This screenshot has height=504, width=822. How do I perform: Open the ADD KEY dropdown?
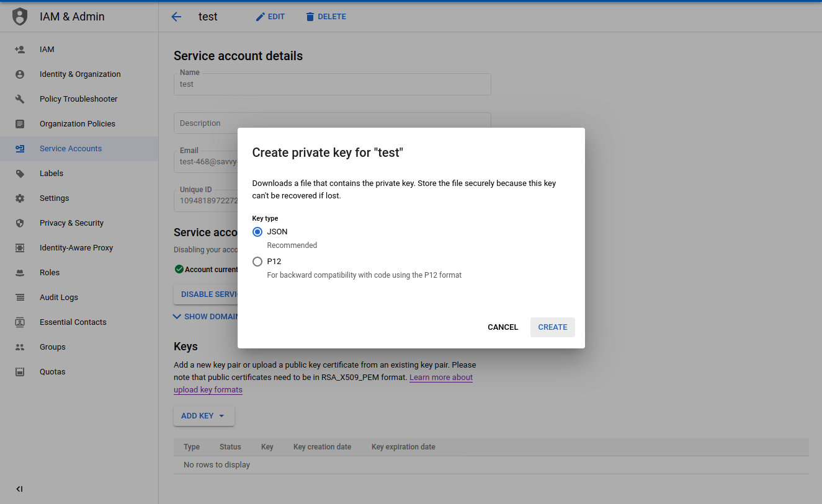203,416
